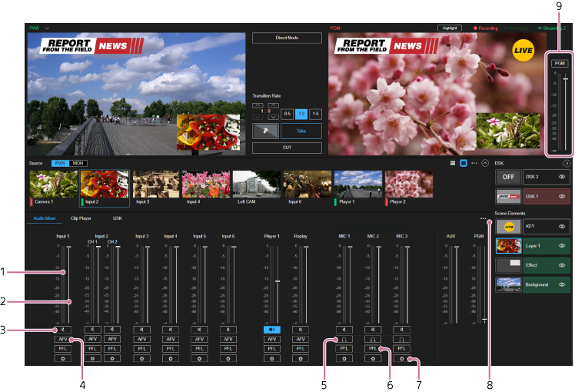The width and height of the screenshot is (575, 392).
Task: Toggle Layer 1 visibility eye icon
Action: (x=562, y=246)
